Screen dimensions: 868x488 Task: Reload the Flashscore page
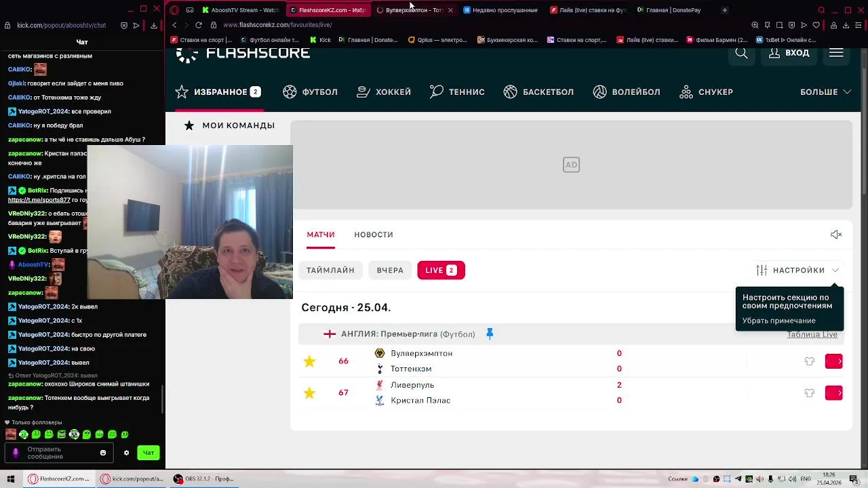tap(199, 25)
